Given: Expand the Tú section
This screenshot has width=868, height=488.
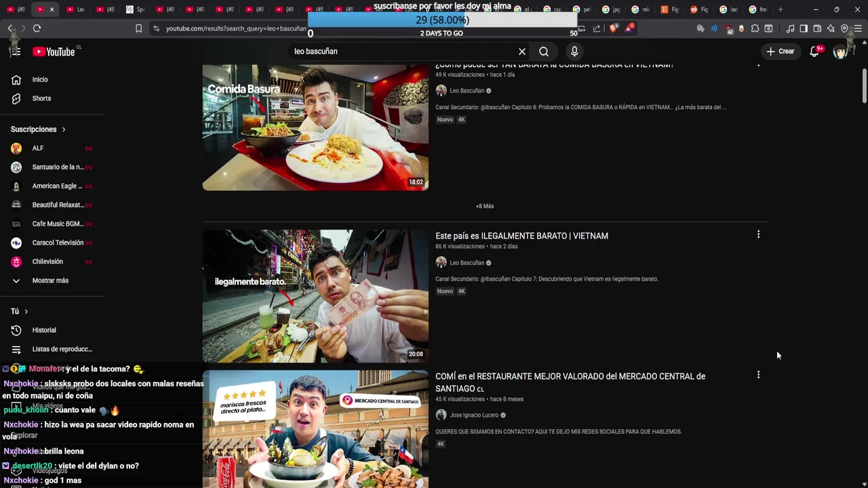Looking at the screenshot, I should [19, 311].
